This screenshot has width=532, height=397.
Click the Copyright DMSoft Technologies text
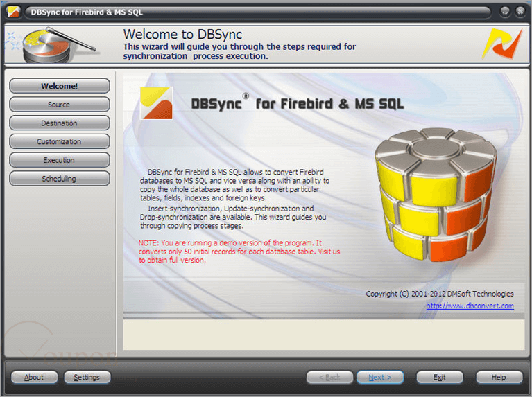coord(440,294)
